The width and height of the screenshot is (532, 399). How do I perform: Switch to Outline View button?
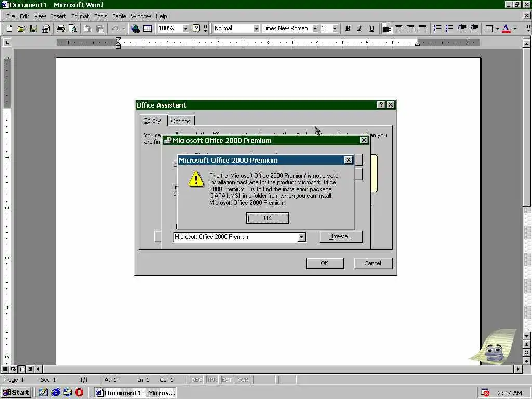(x=30, y=369)
